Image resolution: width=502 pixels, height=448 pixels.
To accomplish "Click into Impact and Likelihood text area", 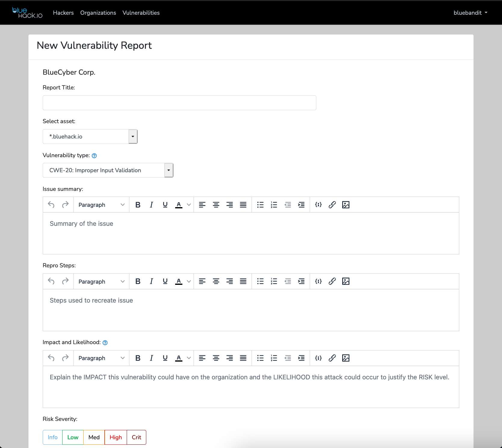I will click(251, 387).
